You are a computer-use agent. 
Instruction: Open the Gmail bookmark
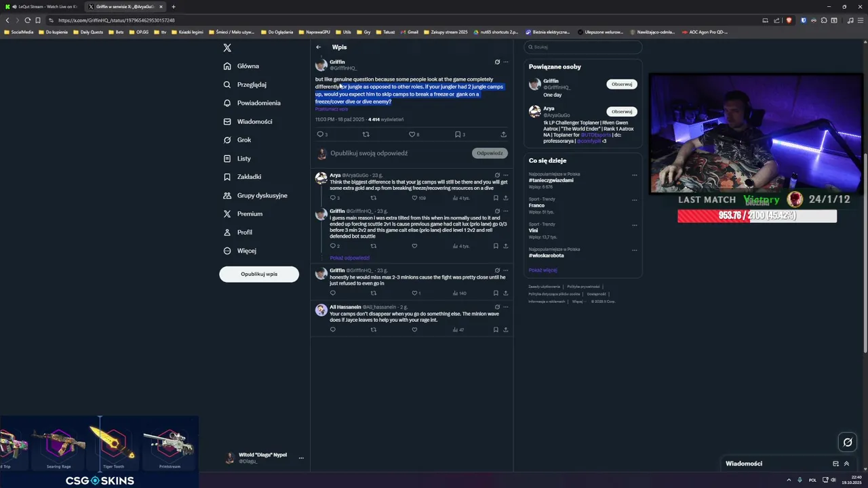pyautogui.click(x=409, y=32)
